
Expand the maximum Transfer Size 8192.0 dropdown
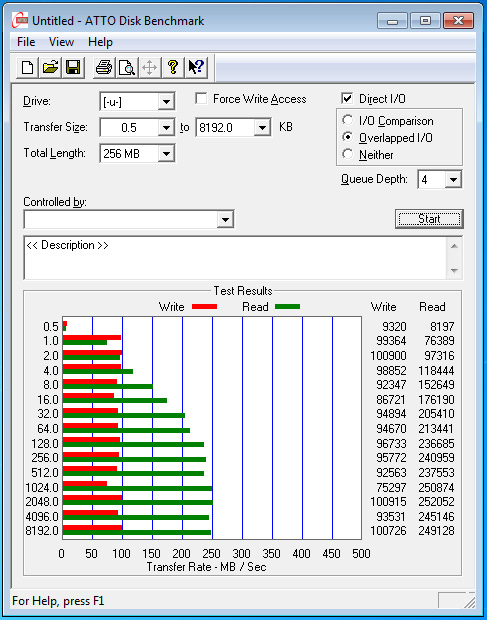click(262, 128)
